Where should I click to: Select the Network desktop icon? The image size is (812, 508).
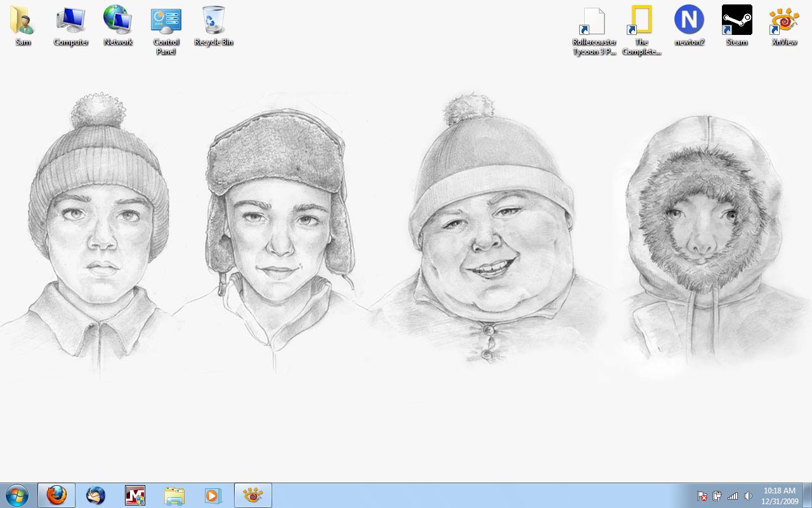point(118,22)
